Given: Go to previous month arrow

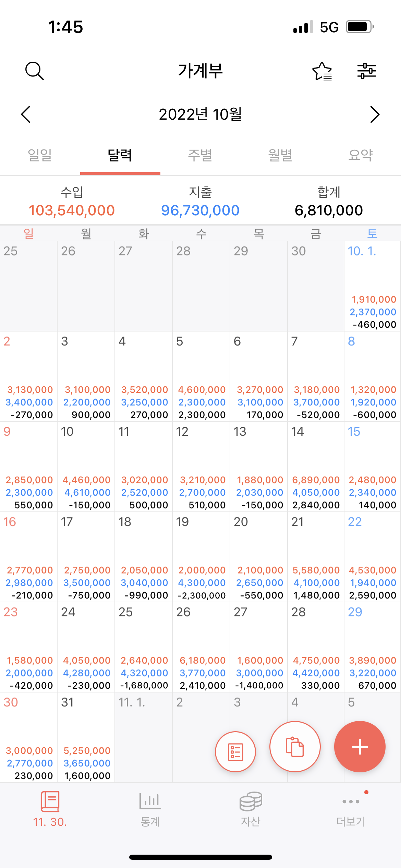Looking at the screenshot, I should [x=26, y=114].
